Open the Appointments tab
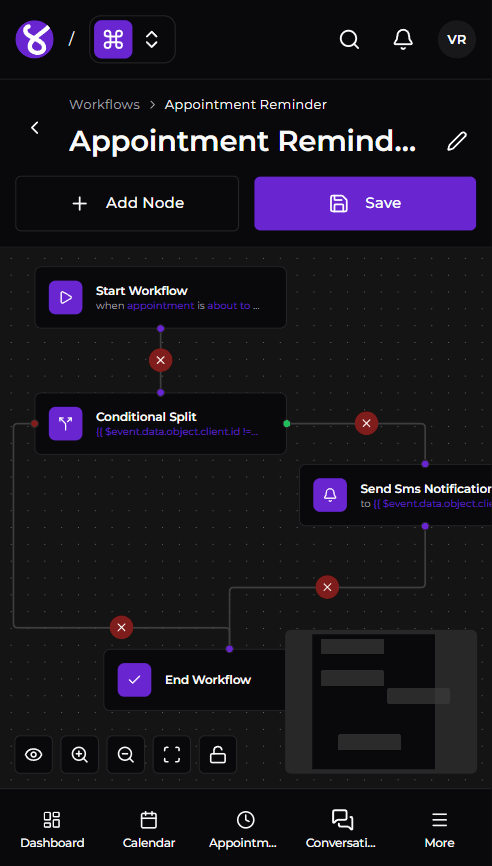 (x=245, y=830)
